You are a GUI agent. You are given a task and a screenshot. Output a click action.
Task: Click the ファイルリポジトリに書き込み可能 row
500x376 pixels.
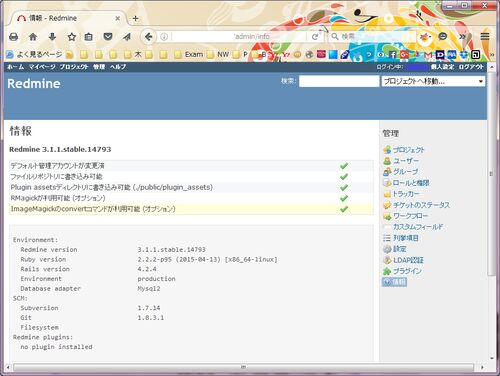(191, 176)
